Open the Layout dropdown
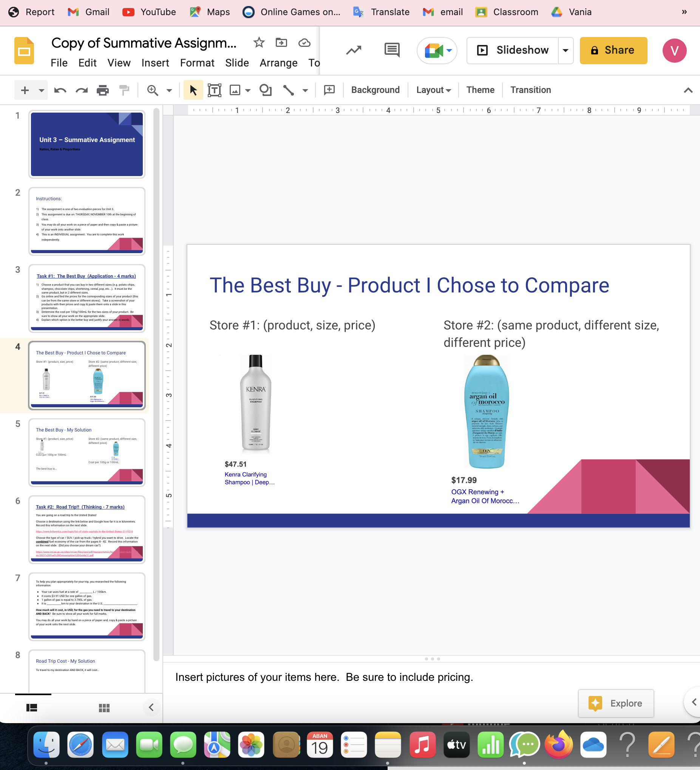 click(433, 90)
